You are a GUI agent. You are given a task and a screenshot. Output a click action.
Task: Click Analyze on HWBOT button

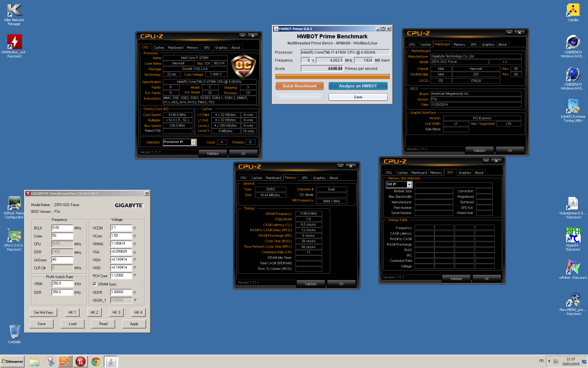click(358, 86)
